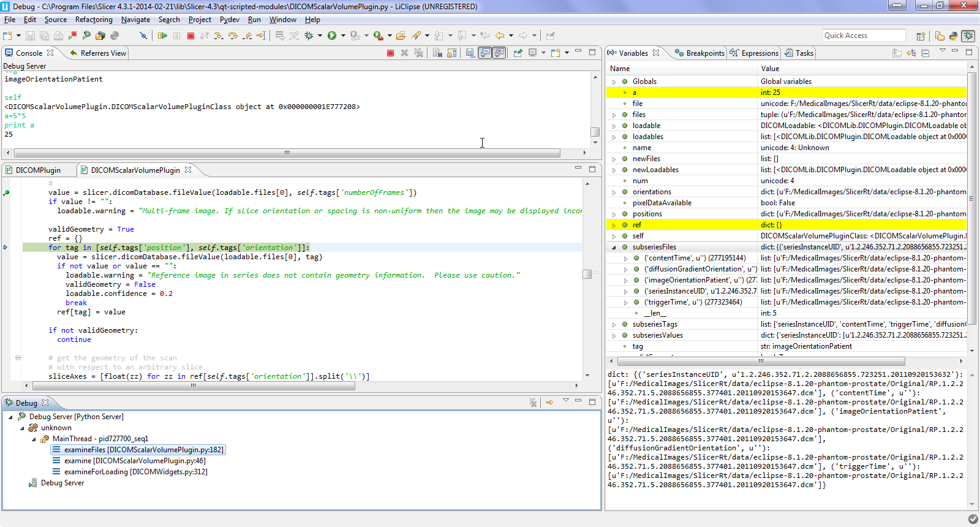Click the green Run button in toolbar
The width and height of the screenshot is (980, 527).
pyautogui.click(x=331, y=36)
